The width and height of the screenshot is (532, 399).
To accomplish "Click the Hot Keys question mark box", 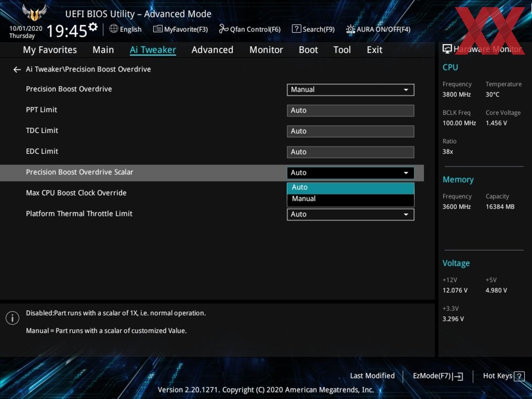I will 519,376.
